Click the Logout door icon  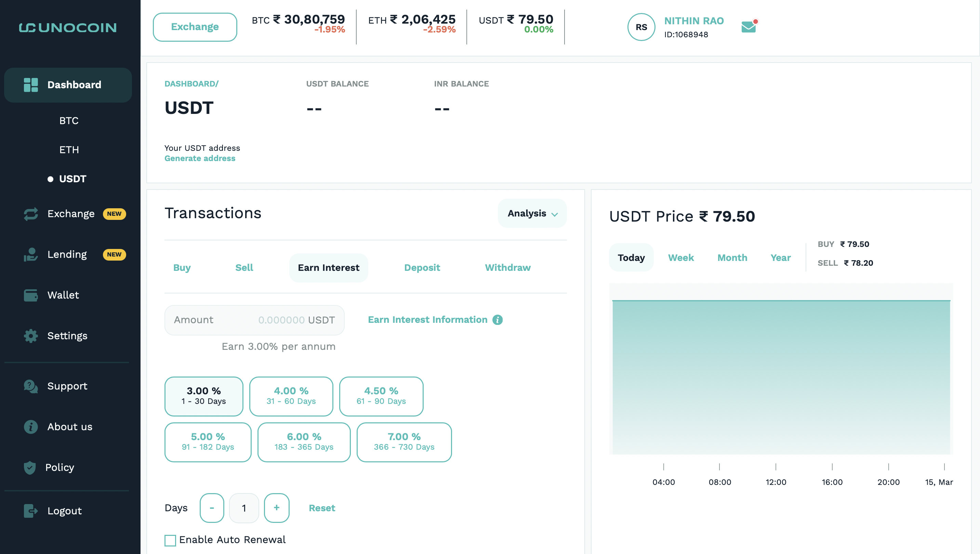pos(31,511)
